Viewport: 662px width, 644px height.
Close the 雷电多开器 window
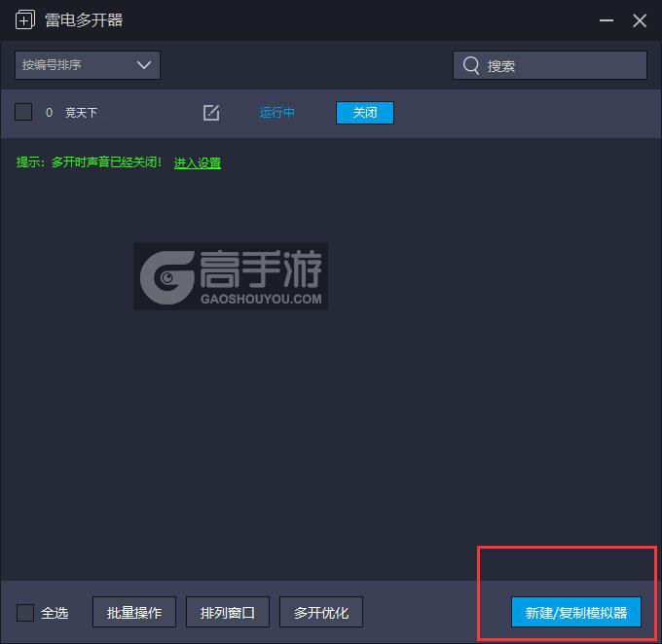(x=640, y=20)
